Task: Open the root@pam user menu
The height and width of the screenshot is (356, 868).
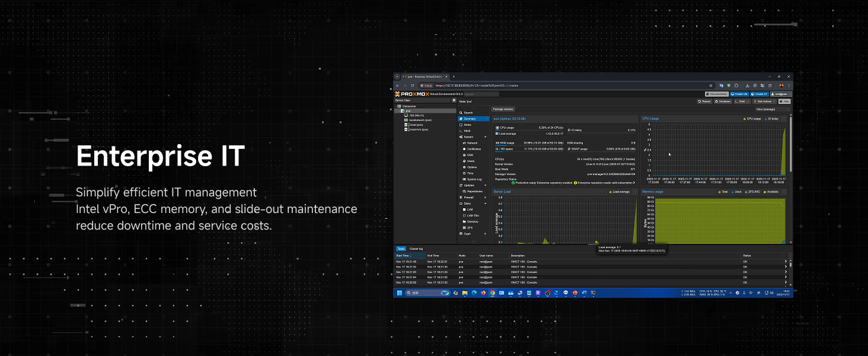Action: point(781,94)
